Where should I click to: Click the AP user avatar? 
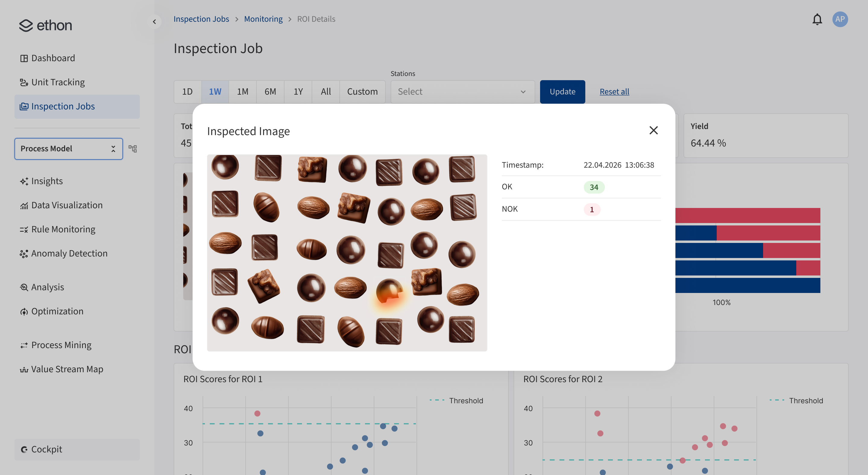(x=840, y=19)
